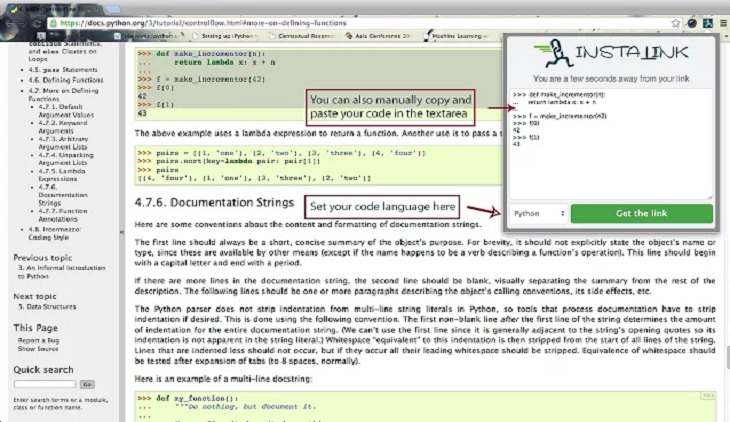Click inside the InstaLink code textarea
The width and height of the screenshot is (730, 422).
611,143
